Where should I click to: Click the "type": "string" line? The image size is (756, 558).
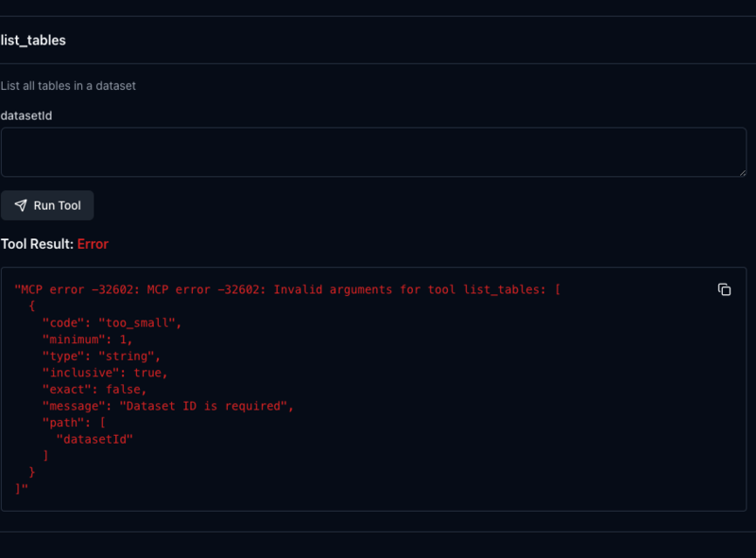(101, 357)
